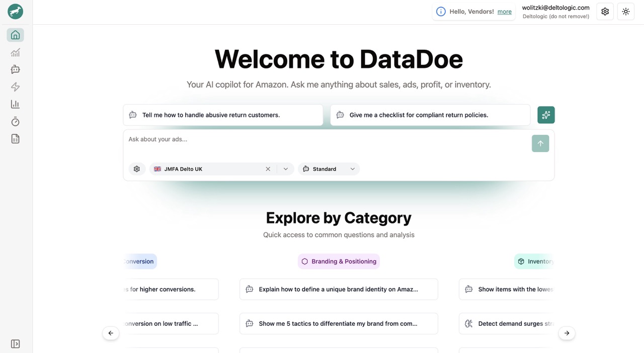Viewport: 644px width, 353px height.
Task: Click 'Detect demand surges' prompt
Action: point(506,323)
